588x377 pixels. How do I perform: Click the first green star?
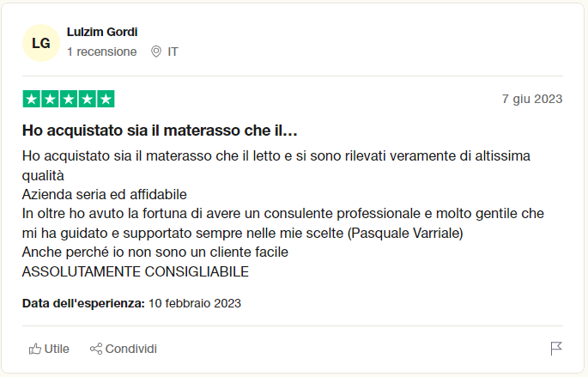click(x=31, y=99)
